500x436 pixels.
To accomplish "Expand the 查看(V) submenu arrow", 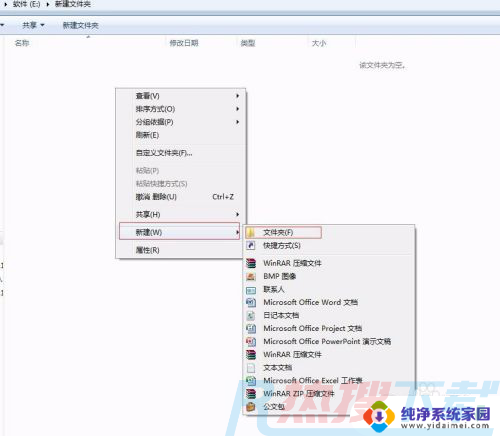I will coord(237,96).
